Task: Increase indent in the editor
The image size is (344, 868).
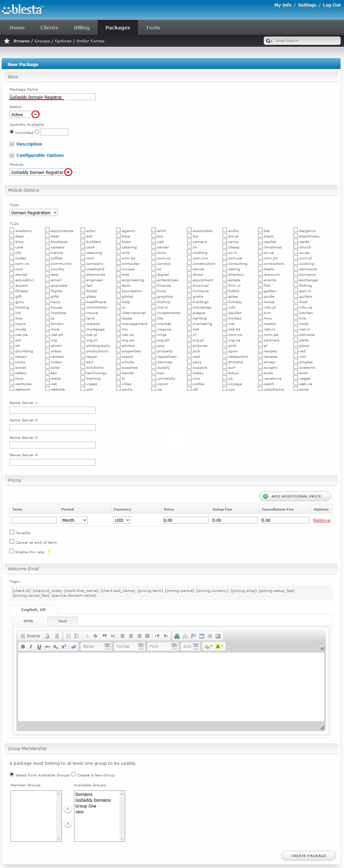Action: pyautogui.click(x=95, y=636)
